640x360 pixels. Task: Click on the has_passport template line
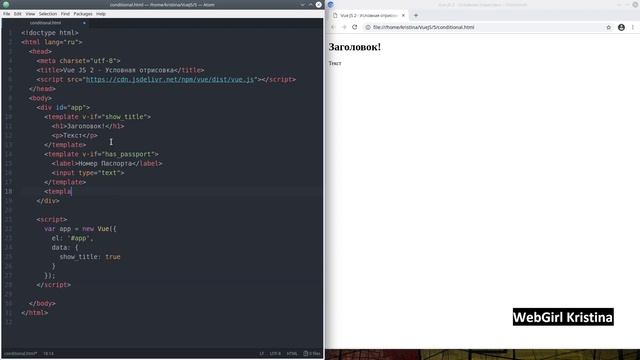click(101, 154)
